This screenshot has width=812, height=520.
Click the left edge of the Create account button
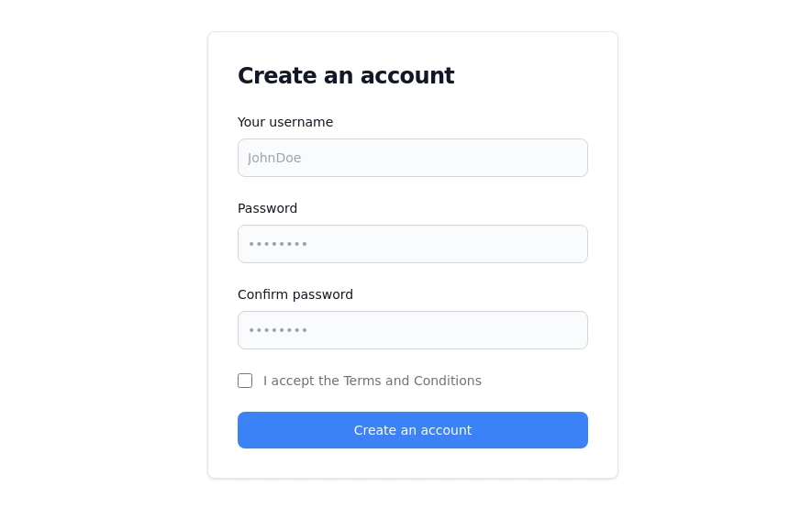click(x=249, y=430)
